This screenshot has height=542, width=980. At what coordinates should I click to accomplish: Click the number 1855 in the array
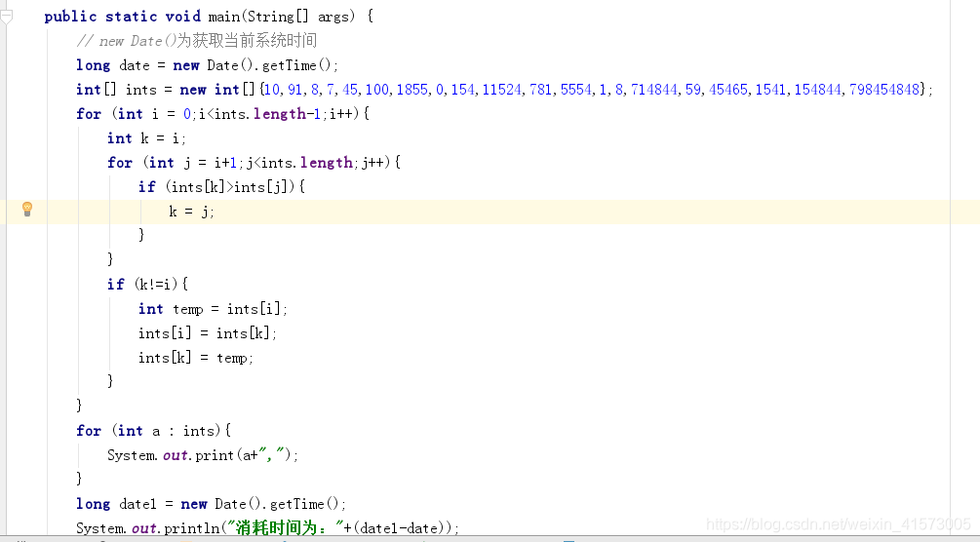click(412, 90)
